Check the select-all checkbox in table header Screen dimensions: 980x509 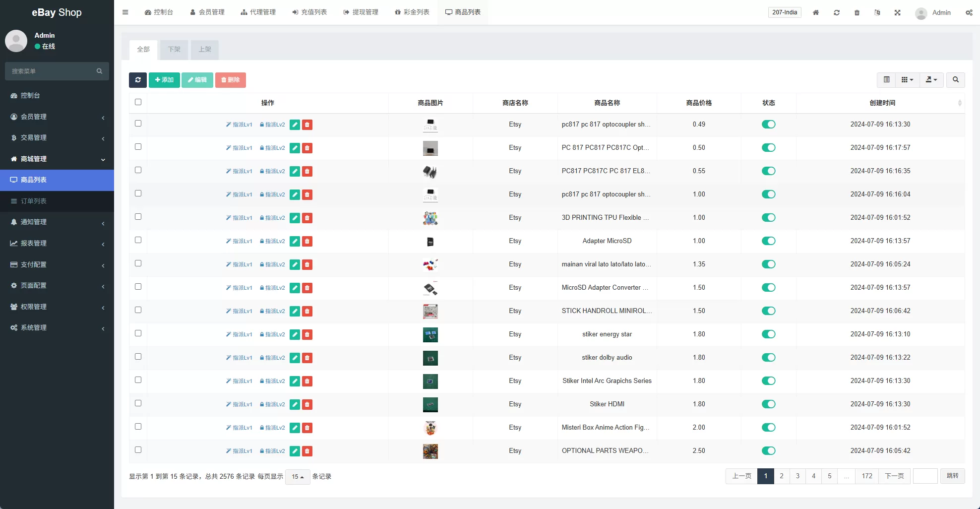click(x=138, y=102)
